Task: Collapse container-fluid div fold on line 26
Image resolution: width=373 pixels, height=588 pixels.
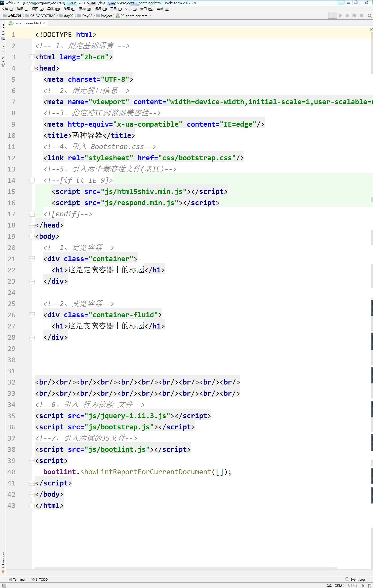Action: click(x=32, y=315)
